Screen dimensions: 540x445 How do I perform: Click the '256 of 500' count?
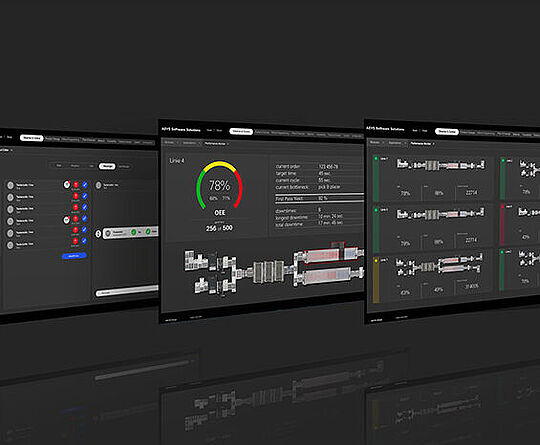(219, 228)
